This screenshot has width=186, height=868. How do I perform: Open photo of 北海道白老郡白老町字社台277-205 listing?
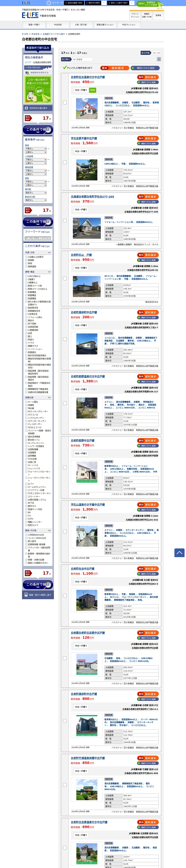(x=87, y=228)
